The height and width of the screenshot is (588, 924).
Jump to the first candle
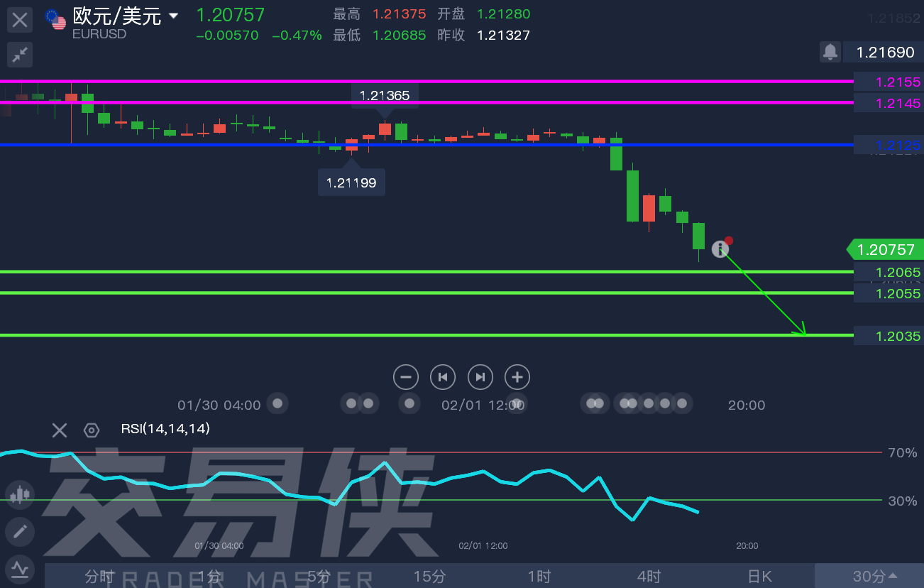(443, 377)
